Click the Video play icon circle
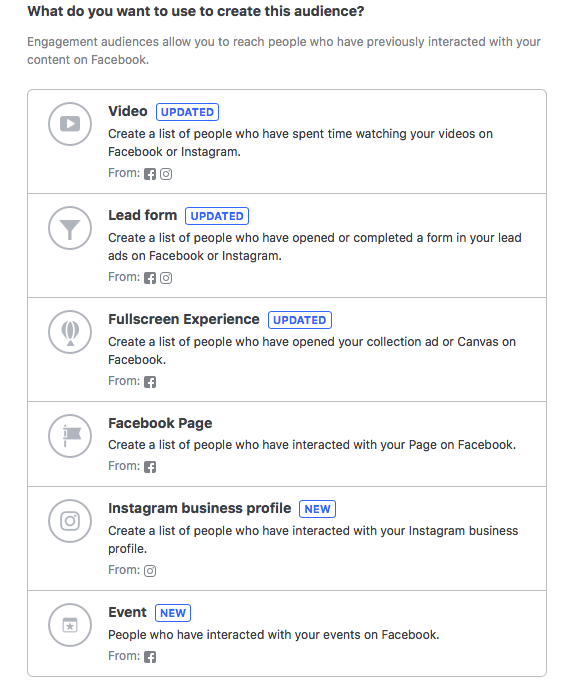The width and height of the screenshot is (570, 689). (x=70, y=124)
